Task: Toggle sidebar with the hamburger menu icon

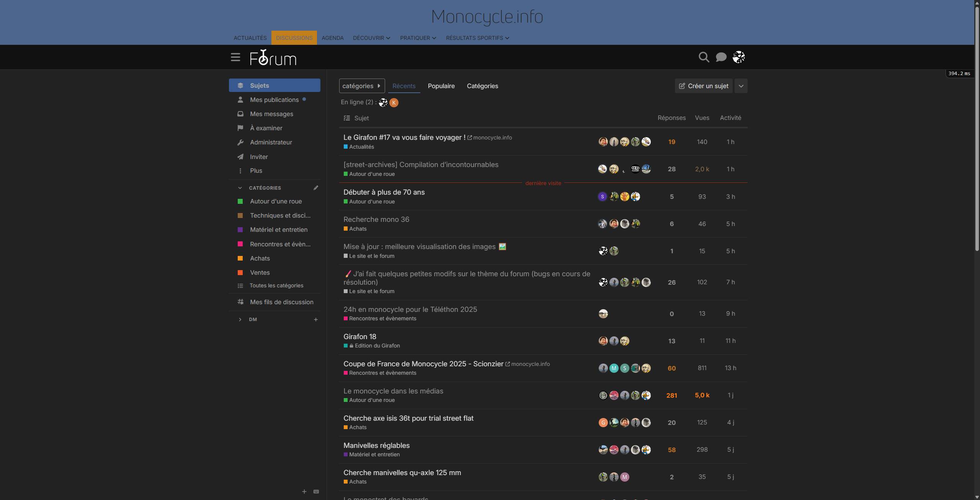Action: (235, 57)
